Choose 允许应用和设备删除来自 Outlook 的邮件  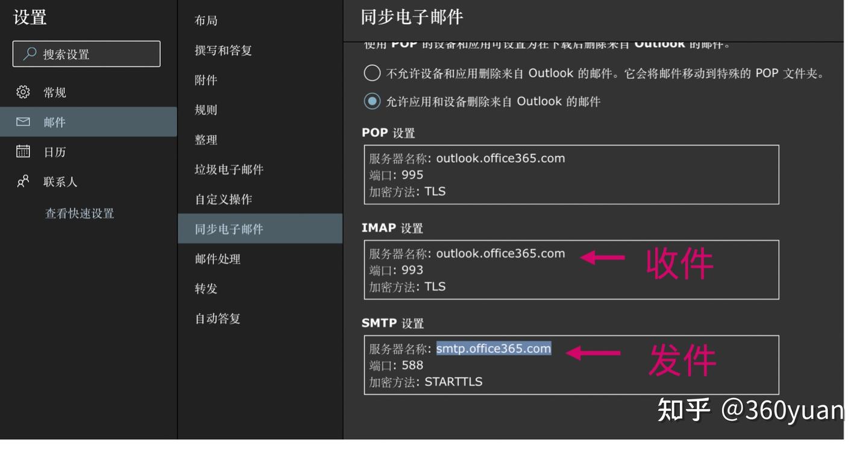tap(372, 101)
